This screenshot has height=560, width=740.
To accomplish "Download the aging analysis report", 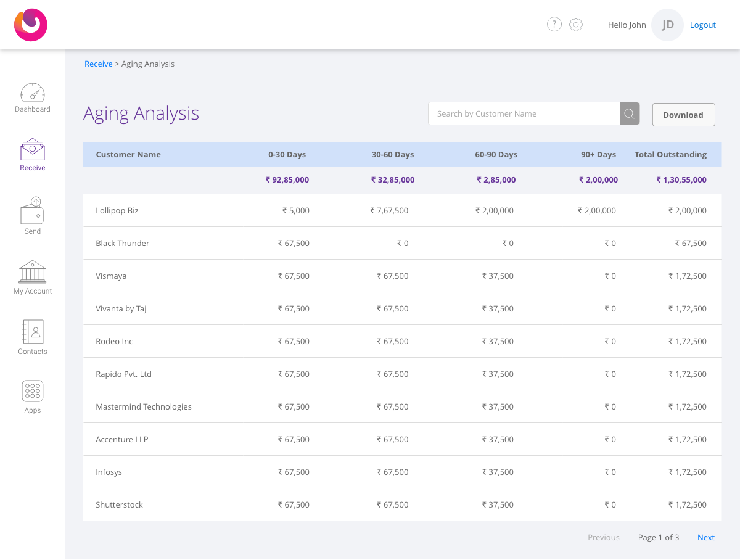I will click(683, 115).
